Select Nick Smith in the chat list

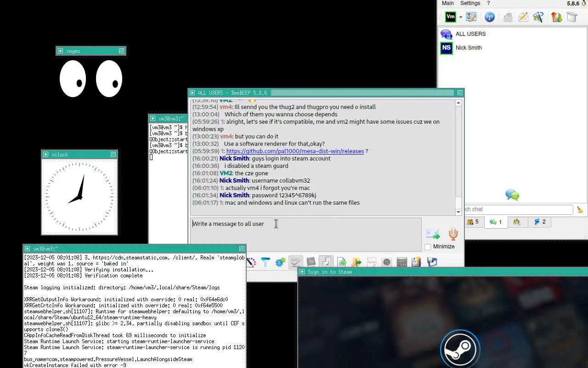[512, 48]
